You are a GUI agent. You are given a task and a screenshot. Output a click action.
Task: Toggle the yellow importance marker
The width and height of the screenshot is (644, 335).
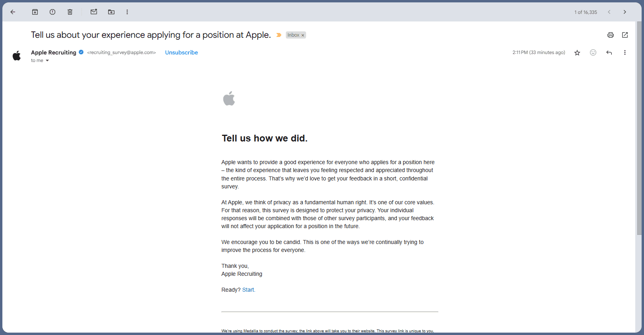point(279,35)
